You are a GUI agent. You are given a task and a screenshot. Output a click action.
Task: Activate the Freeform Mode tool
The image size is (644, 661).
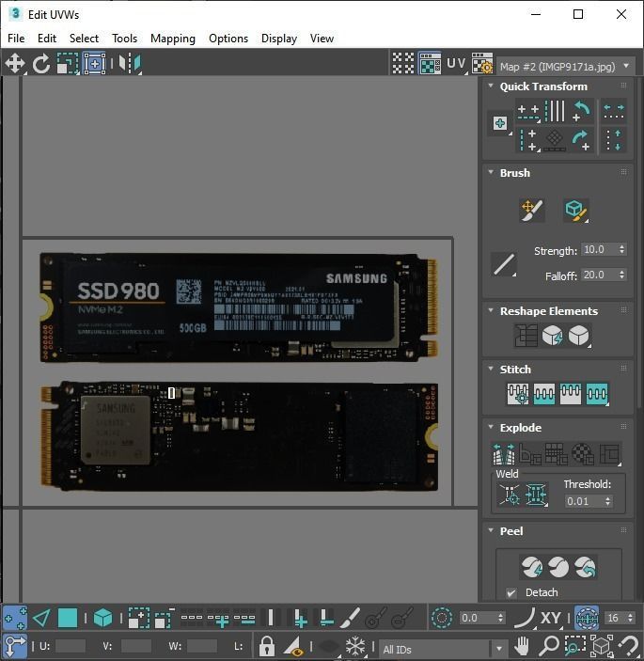(94, 64)
